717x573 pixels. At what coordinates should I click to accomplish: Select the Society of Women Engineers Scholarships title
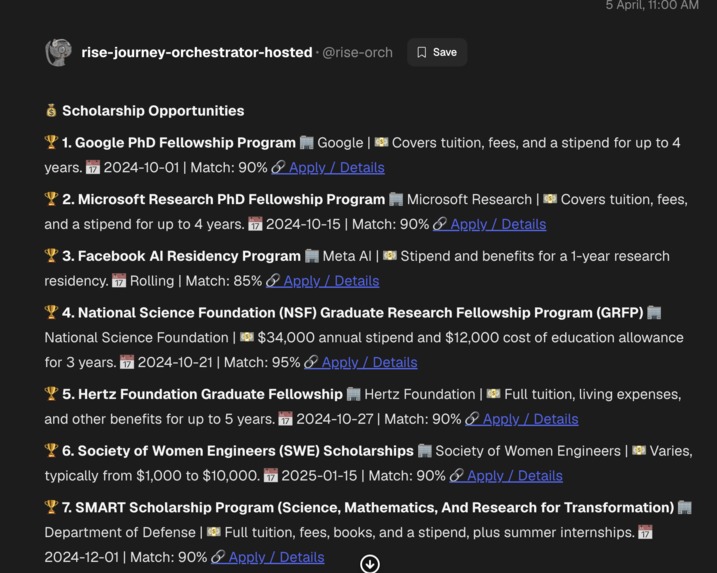click(238, 451)
